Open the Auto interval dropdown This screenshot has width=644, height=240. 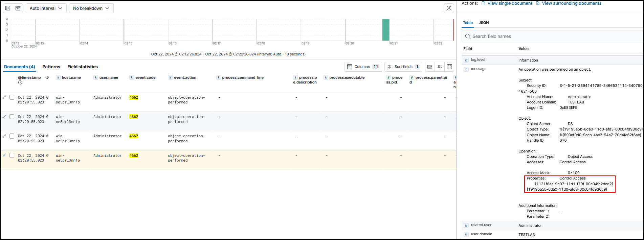(x=46, y=8)
